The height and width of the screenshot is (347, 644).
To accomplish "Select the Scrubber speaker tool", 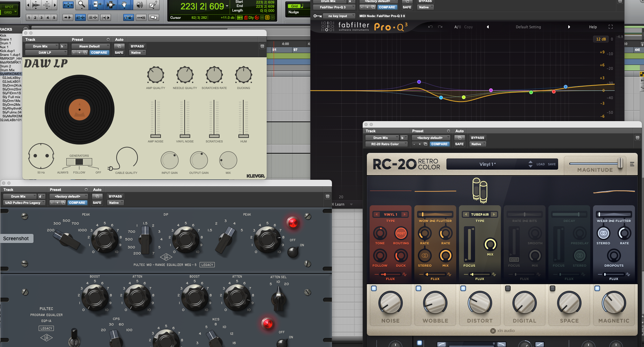I will [140, 4].
